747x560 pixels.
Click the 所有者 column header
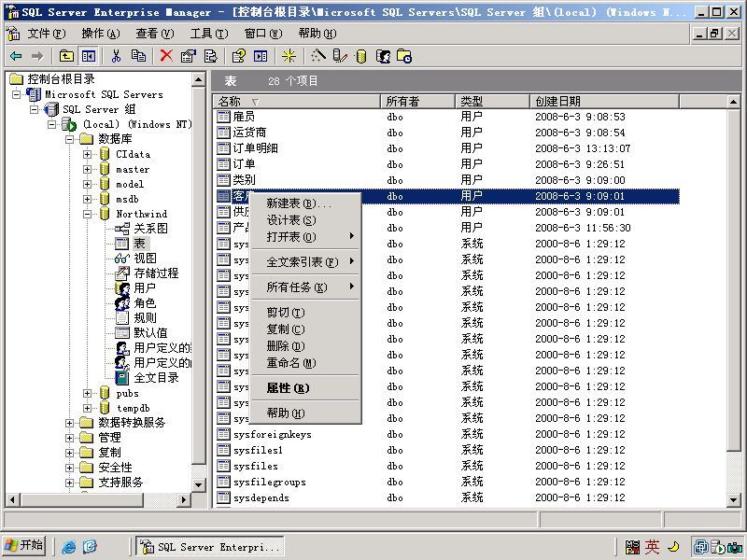pos(417,102)
